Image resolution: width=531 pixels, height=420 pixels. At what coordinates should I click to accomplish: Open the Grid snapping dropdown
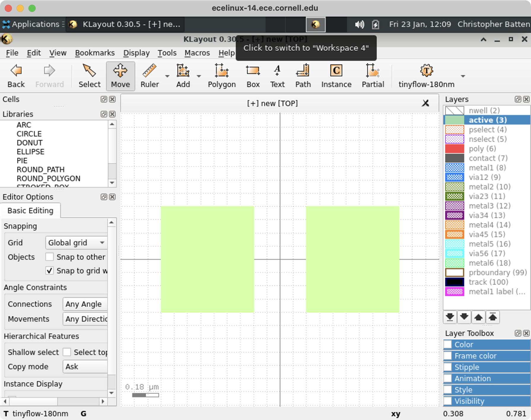pyautogui.click(x=76, y=243)
